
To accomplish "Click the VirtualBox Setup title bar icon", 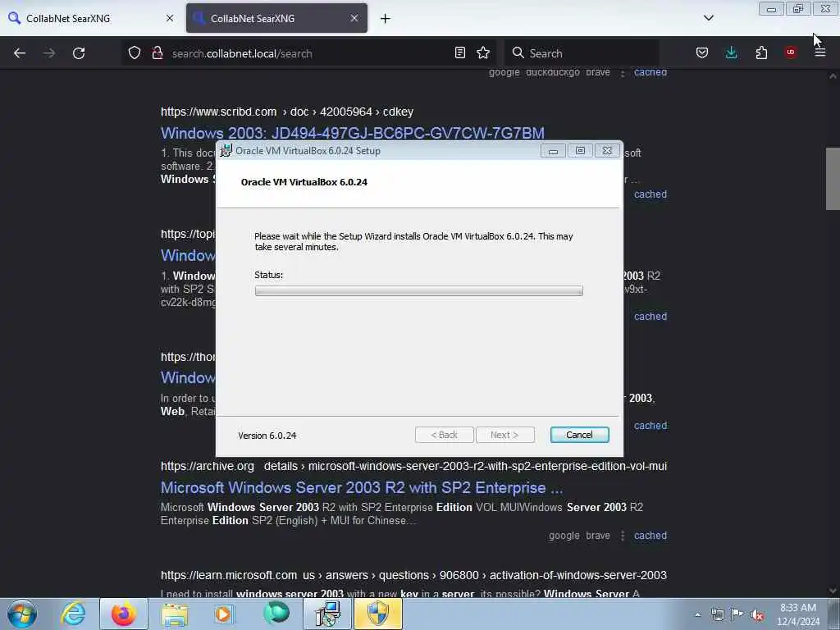I will (226, 151).
